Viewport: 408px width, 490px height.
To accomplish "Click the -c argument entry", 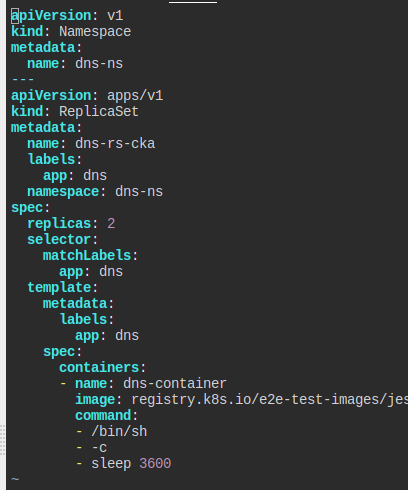I will (x=99, y=448).
